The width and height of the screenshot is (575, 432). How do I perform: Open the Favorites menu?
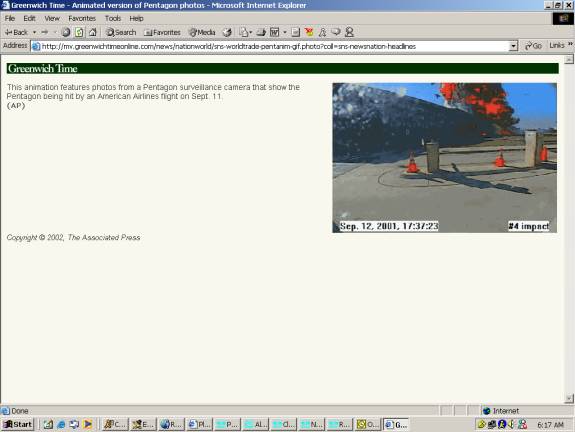[82, 18]
